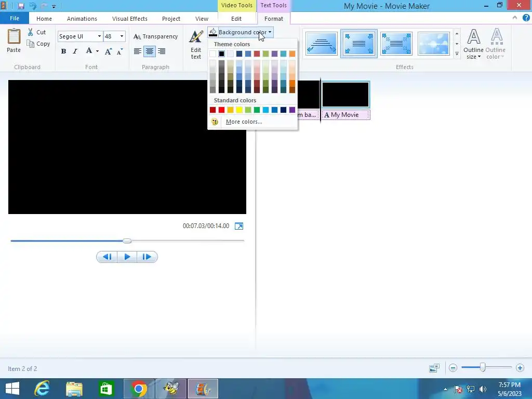532x399 pixels.
Task: Launch Internet Explorer from the taskbar
Action: coord(42,389)
